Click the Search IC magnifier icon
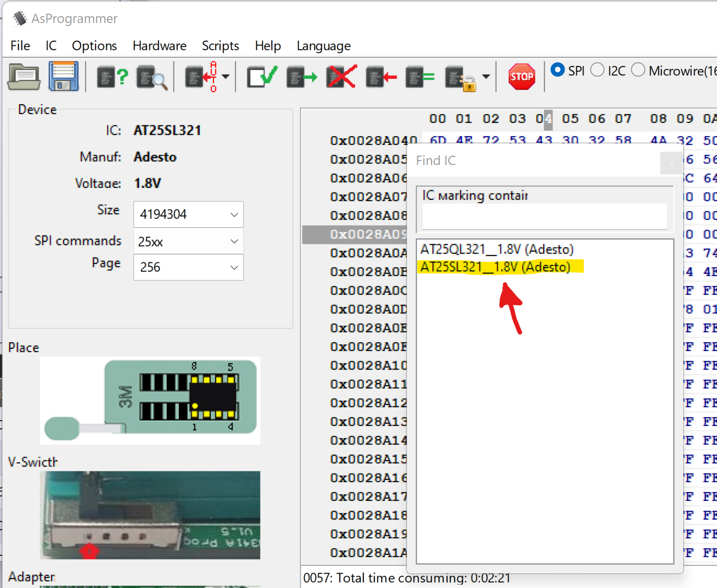 click(x=152, y=77)
